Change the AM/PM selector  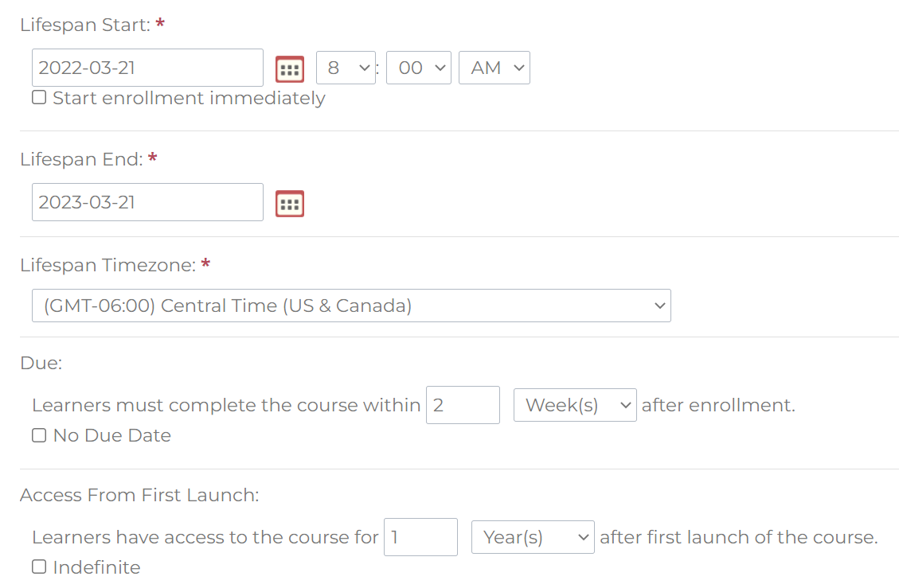click(494, 68)
